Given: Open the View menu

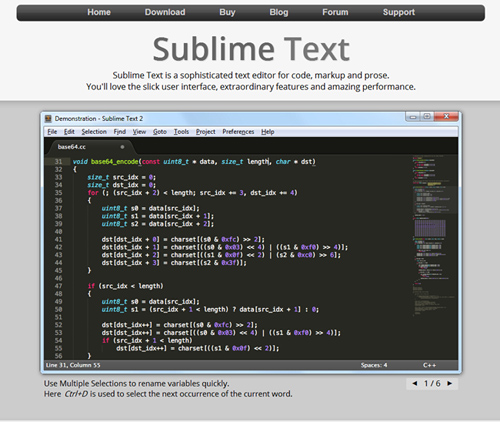Looking at the screenshot, I should click(x=139, y=132).
